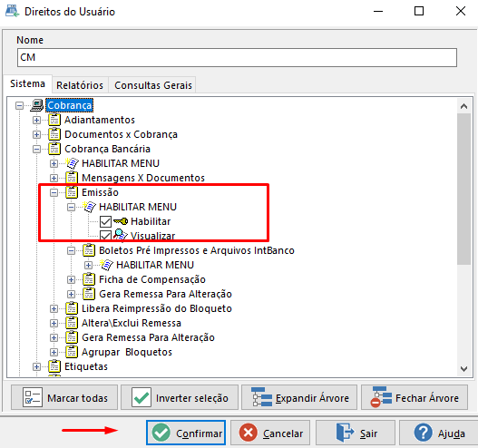Expand the Agrupar Bloquetos node

coord(54,352)
